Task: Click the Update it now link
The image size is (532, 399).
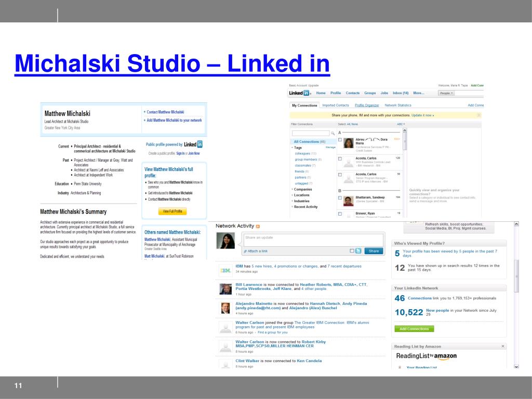Action: point(422,115)
